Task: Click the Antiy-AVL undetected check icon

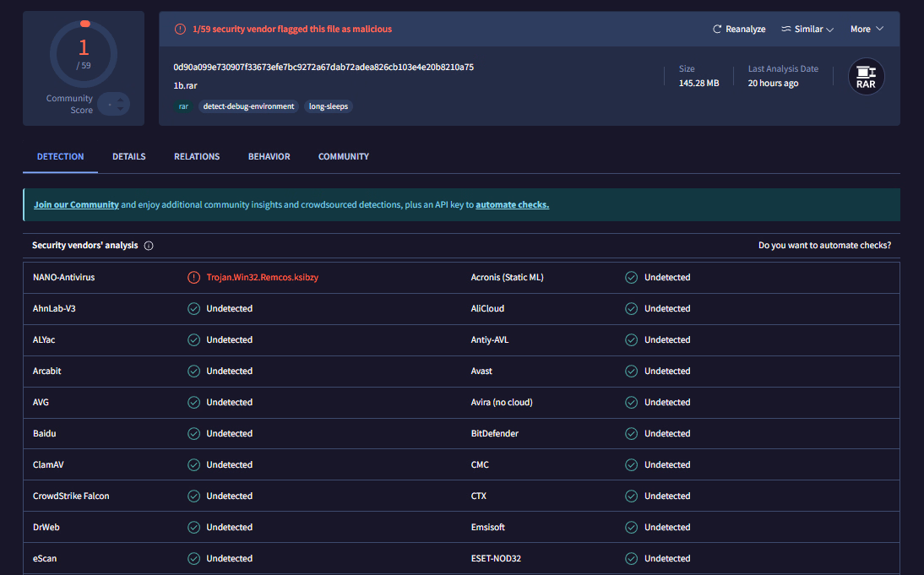Action: pyautogui.click(x=631, y=340)
